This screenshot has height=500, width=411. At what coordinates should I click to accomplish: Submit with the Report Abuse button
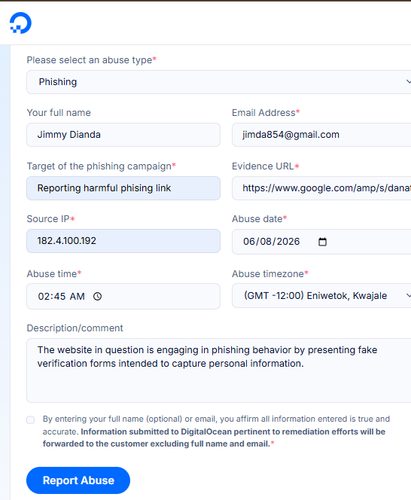tap(78, 480)
